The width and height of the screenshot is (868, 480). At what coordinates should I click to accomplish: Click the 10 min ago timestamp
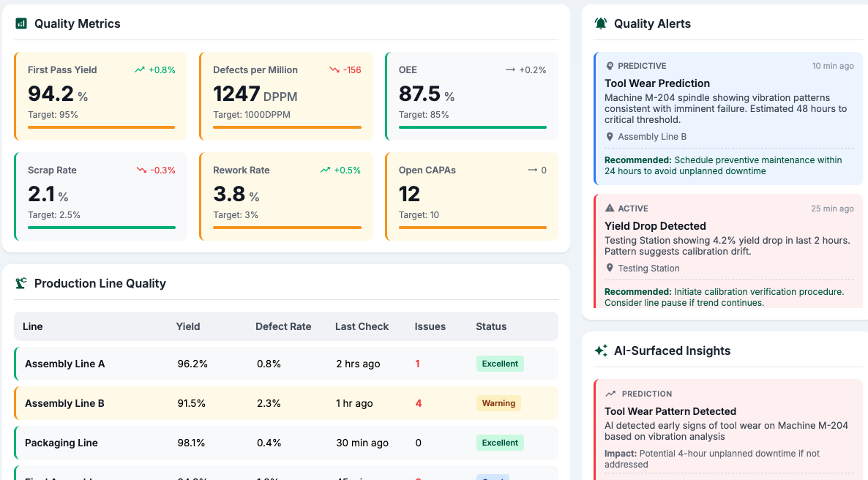833,66
